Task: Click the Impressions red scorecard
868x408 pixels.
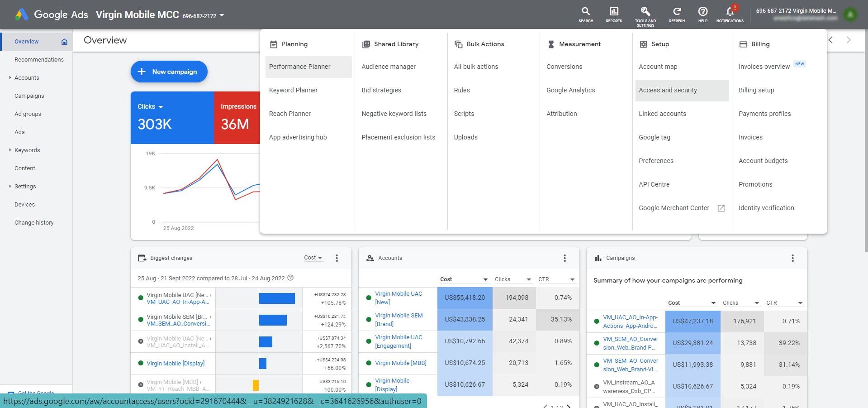Action: (237, 118)
